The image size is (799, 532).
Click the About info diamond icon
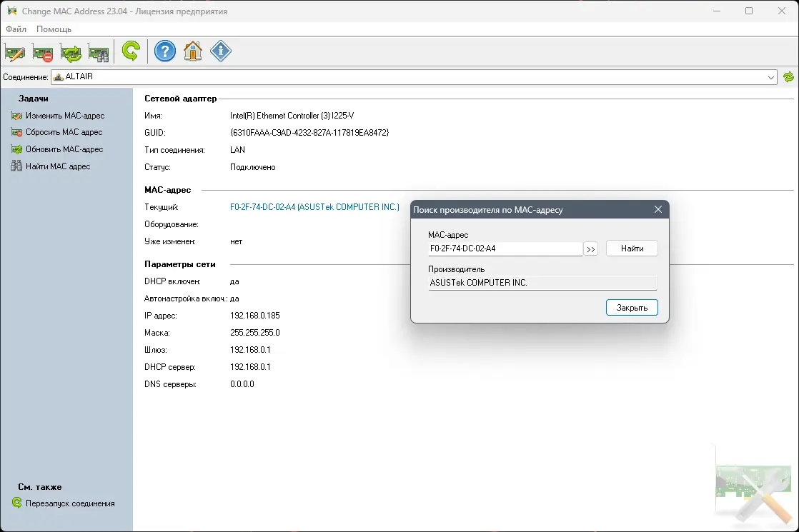click(x=221, y=51)
